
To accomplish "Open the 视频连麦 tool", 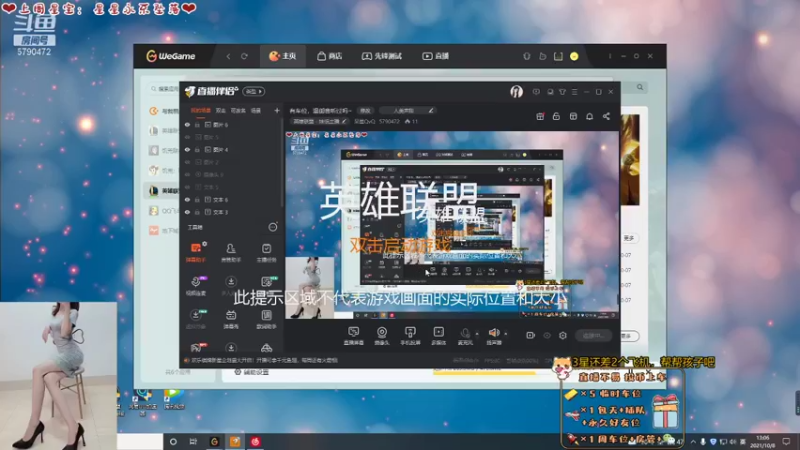I will click(196, 286).
